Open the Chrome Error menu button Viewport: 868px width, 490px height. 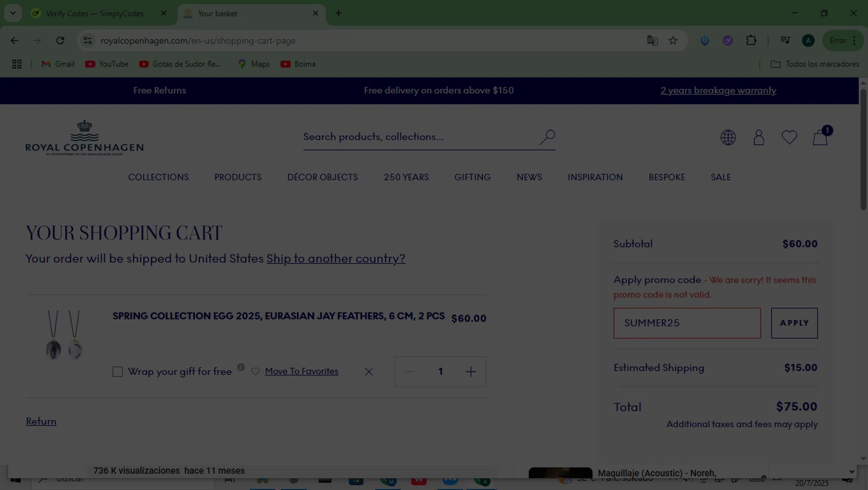pos(843,40)
